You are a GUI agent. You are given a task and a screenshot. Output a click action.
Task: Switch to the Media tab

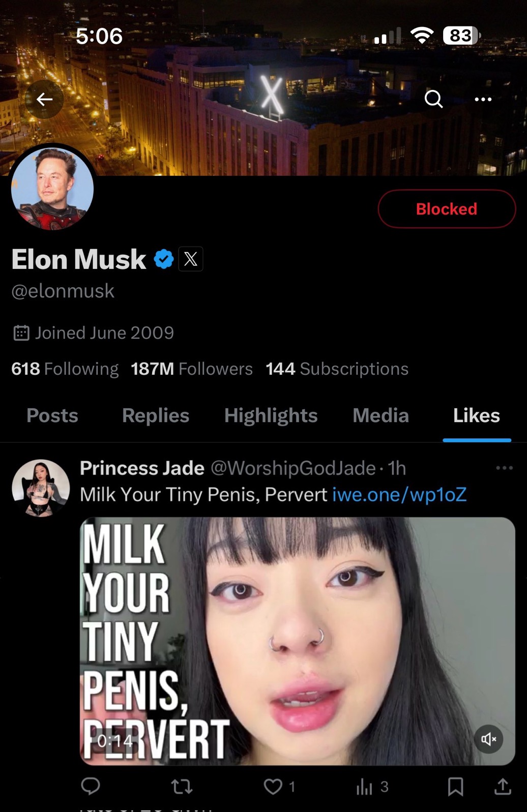pyautogui.click(x=380, y=415)
